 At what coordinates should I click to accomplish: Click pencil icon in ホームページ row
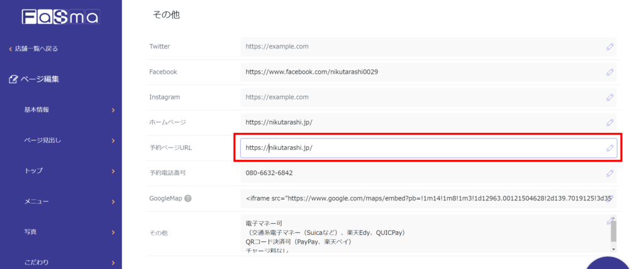pyautogui.click(x=609, y=123)
